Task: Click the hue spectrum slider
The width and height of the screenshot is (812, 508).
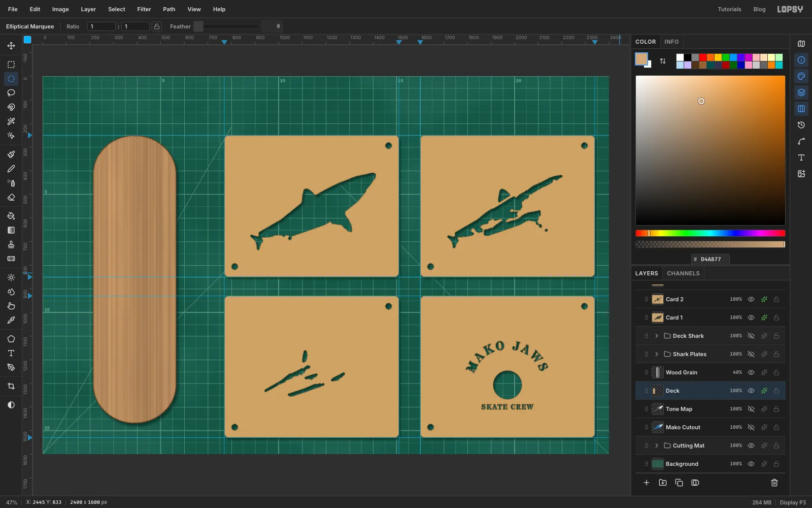Action: 710,233
